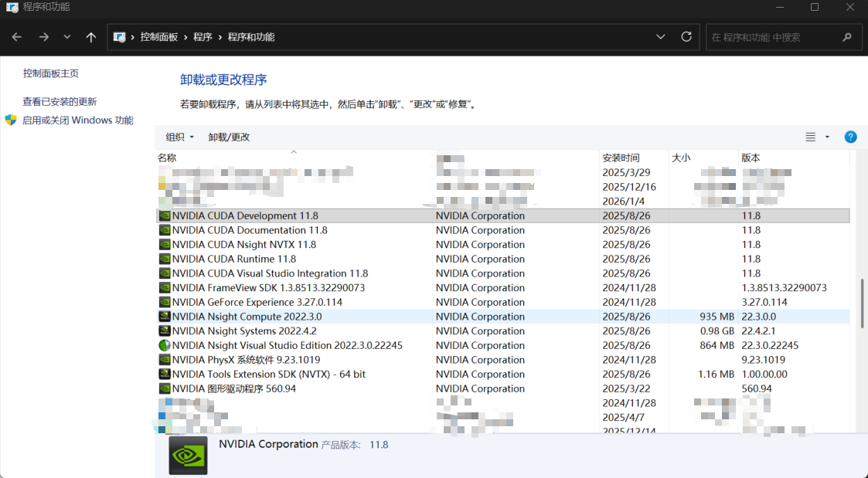The image size is (868, 478).
Task: Open 控制面板主页 link
Action: 51,73
